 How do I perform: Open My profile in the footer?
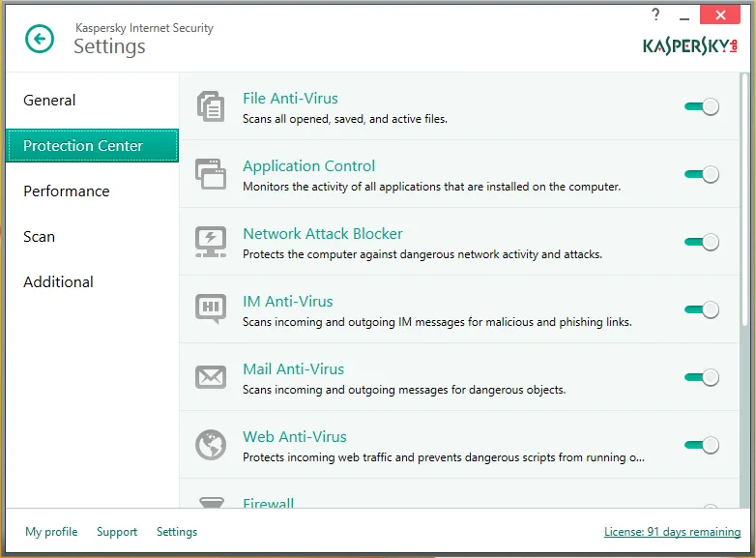click(x=51, y=532)
